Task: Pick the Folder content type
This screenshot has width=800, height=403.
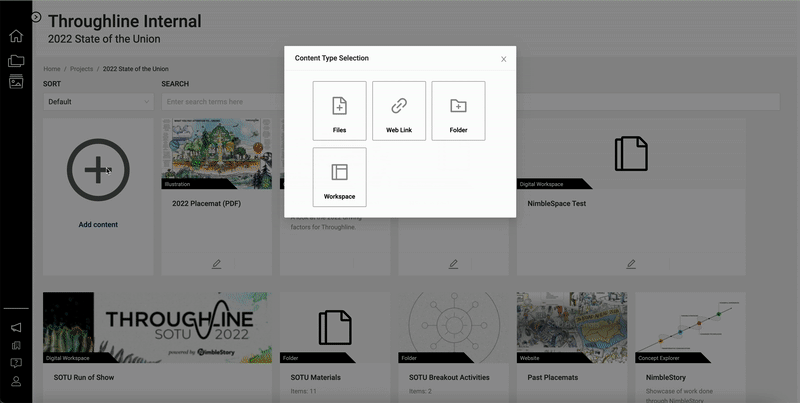Action: [458, 110]
